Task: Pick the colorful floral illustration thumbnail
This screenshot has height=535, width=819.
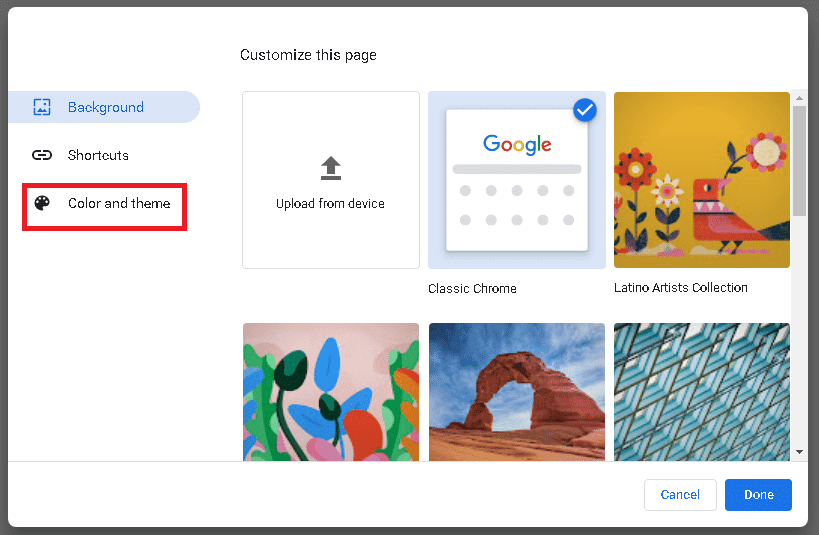Action: 331,392
